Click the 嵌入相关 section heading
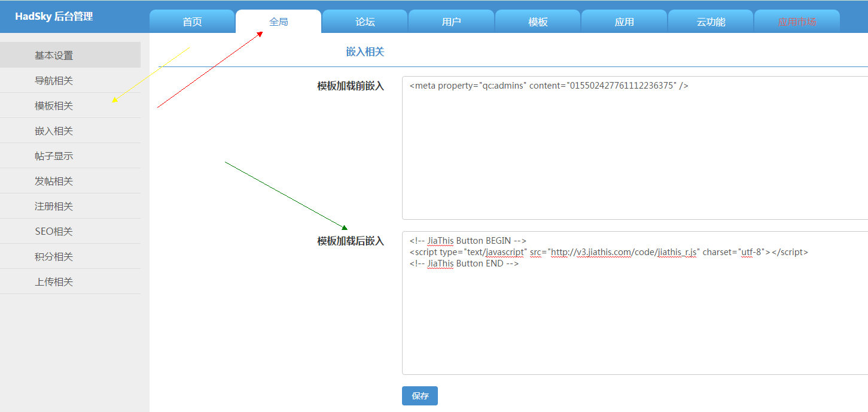 point(365,52)
